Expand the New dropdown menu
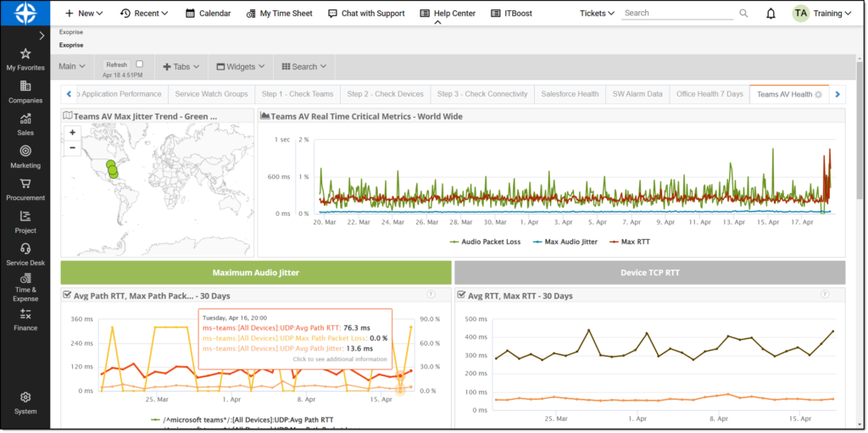Image resolution: width=868 pixels, height=433 pixels. click(84, 14)
